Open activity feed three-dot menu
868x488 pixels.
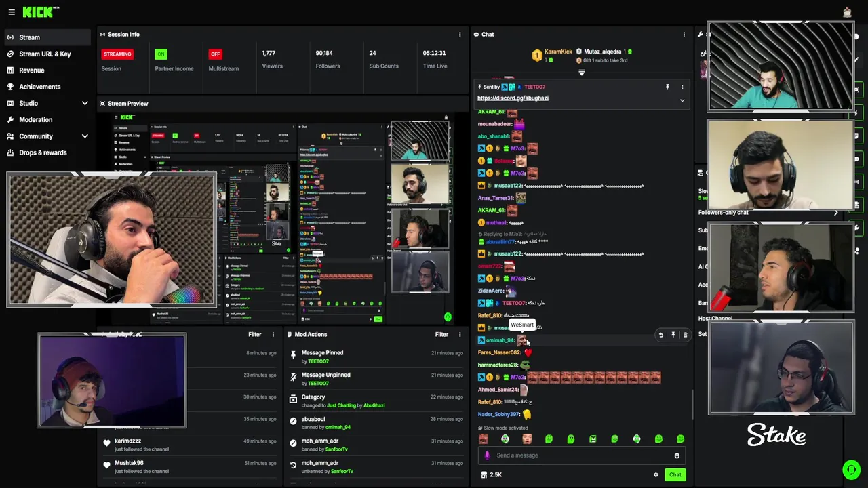(x=273, y=335)
